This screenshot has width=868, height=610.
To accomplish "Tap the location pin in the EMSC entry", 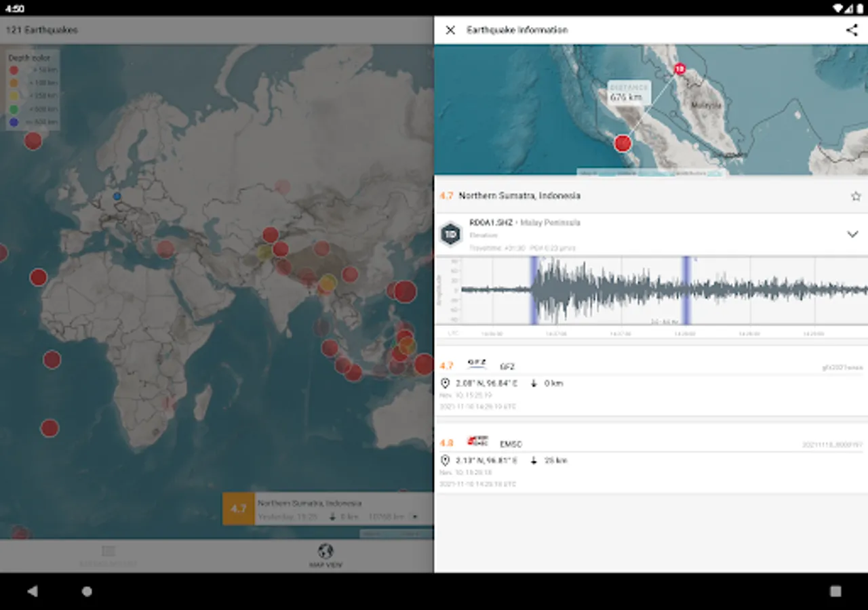I will tap(446, 461).
